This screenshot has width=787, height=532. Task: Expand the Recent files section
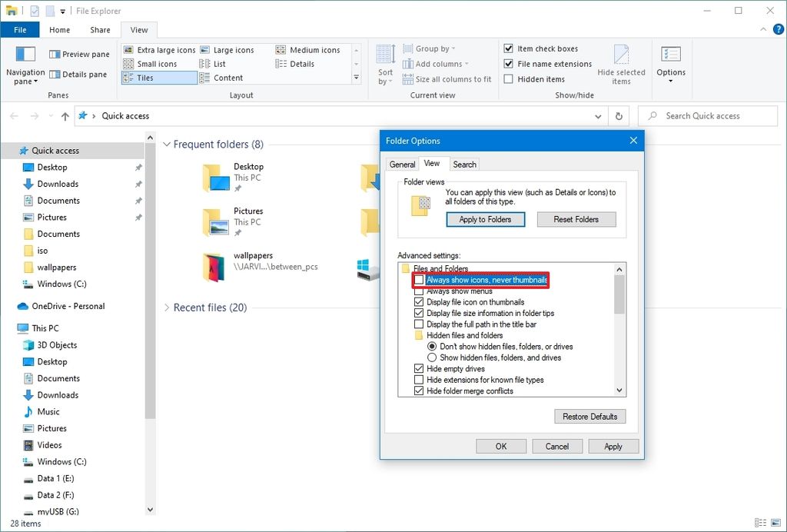[x=167, y=307]
